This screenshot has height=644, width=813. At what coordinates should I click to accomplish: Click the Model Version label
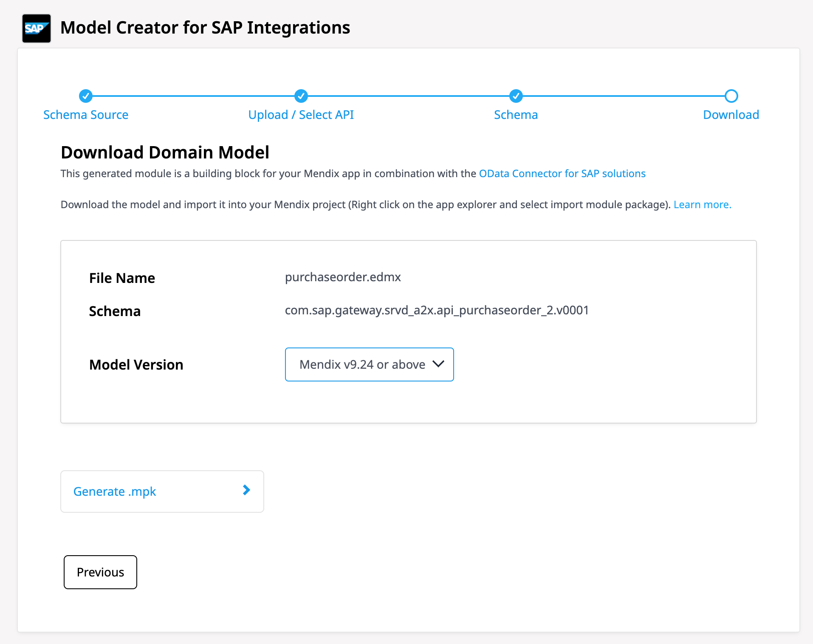point(136,364)
